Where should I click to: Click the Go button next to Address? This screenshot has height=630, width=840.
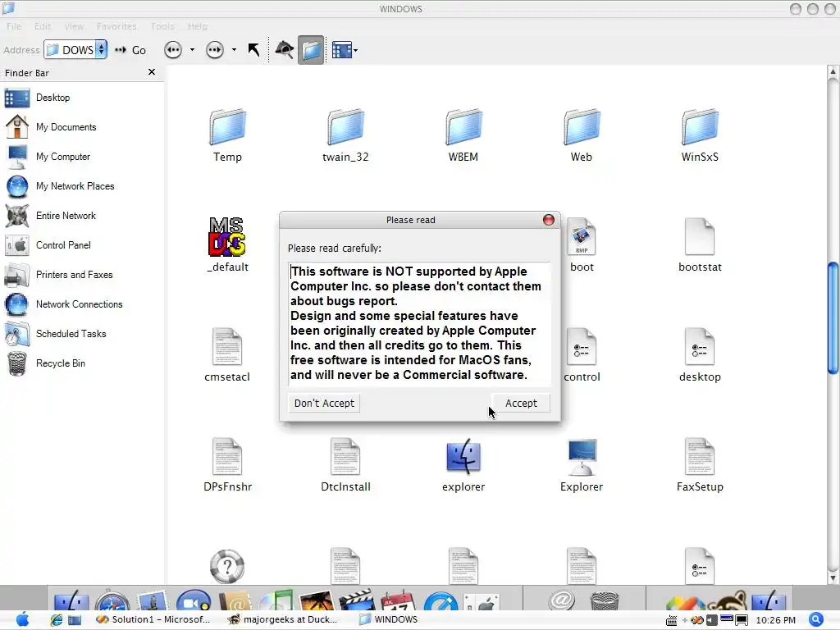pyautogui.click(x=130, y=50)
